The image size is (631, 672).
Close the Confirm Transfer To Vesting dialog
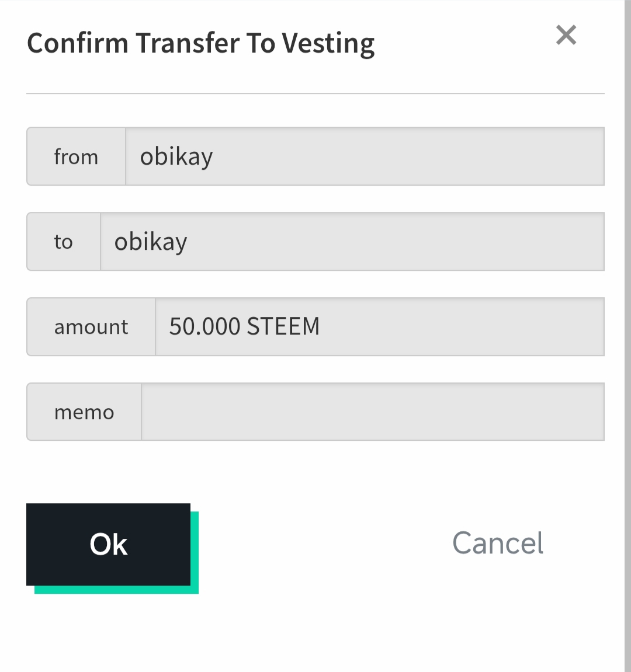coord(566,35)
